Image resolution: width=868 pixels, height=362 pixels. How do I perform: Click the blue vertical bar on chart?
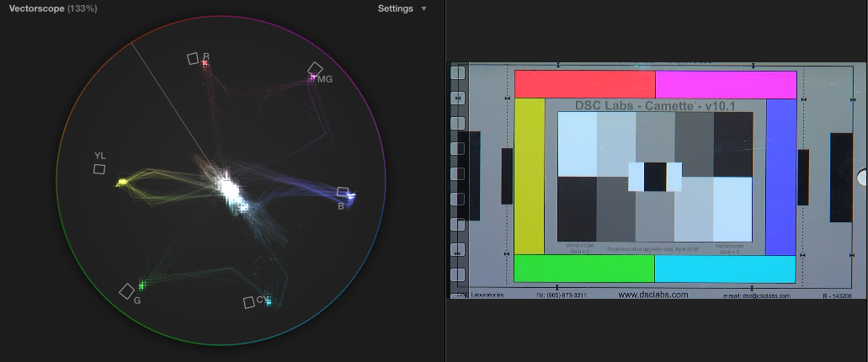780,175
